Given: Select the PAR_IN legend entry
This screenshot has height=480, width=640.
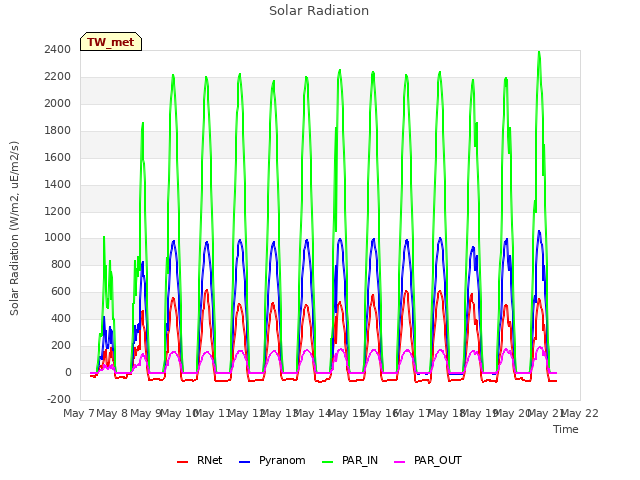Looking at the screenshot, I should [350, 460].
